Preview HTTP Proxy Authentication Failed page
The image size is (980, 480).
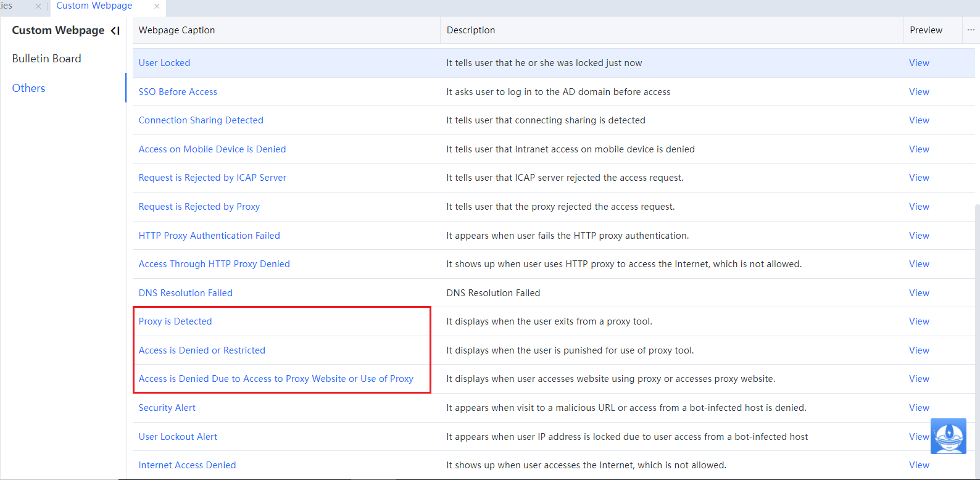[919, 236]
